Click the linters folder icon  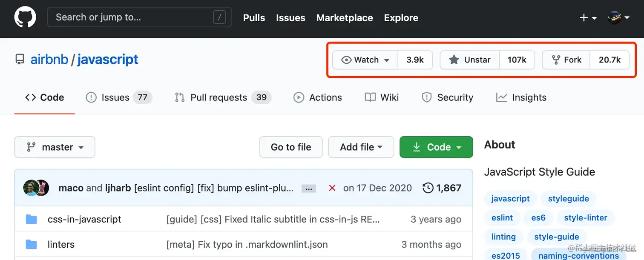[x=31, y=244]
